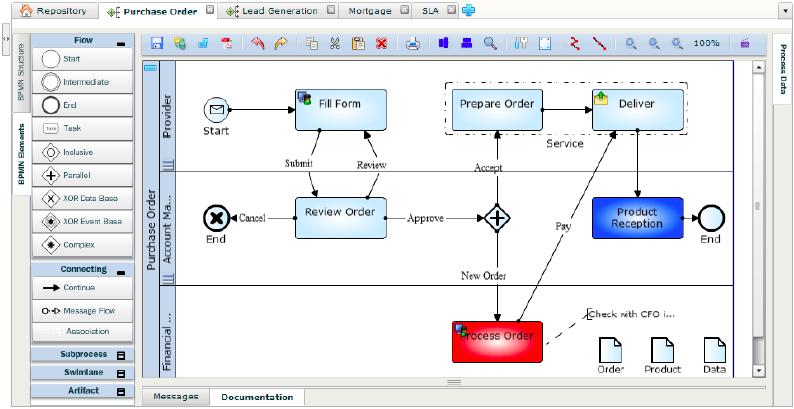Open the Process Data side panel
Viewport: 794px width, 409px height.
pos(783,69)
